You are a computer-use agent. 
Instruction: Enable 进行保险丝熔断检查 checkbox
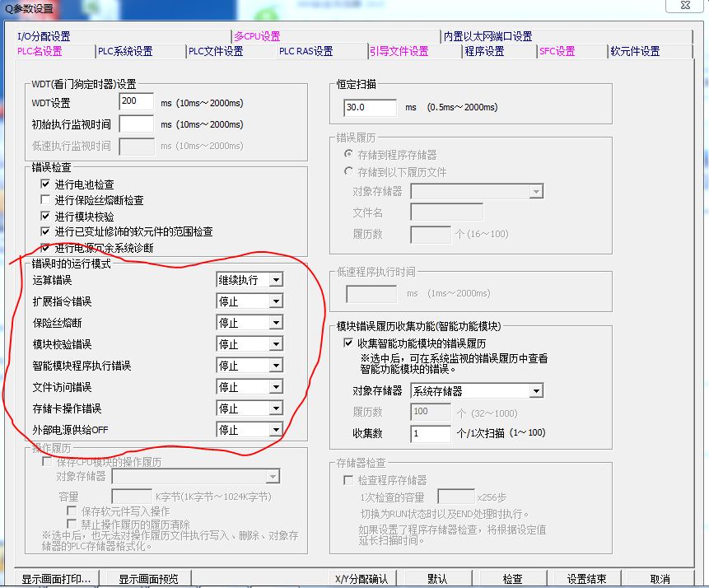click(x=46, y=200)
